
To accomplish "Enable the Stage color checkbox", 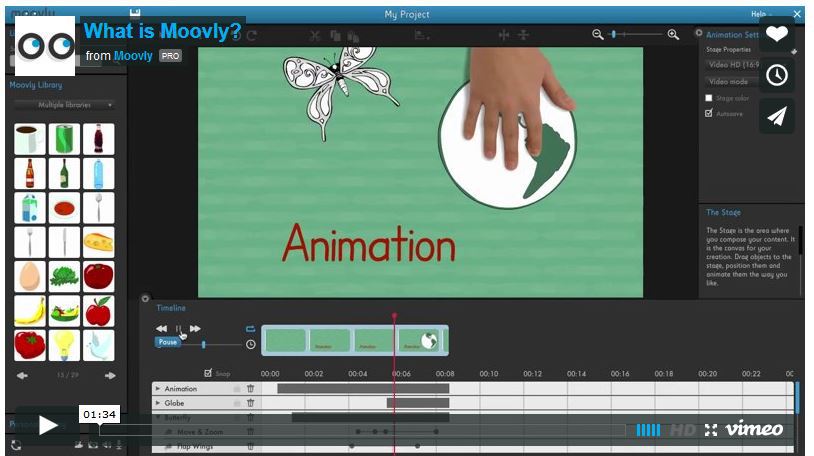I will [x=709, y=98].
